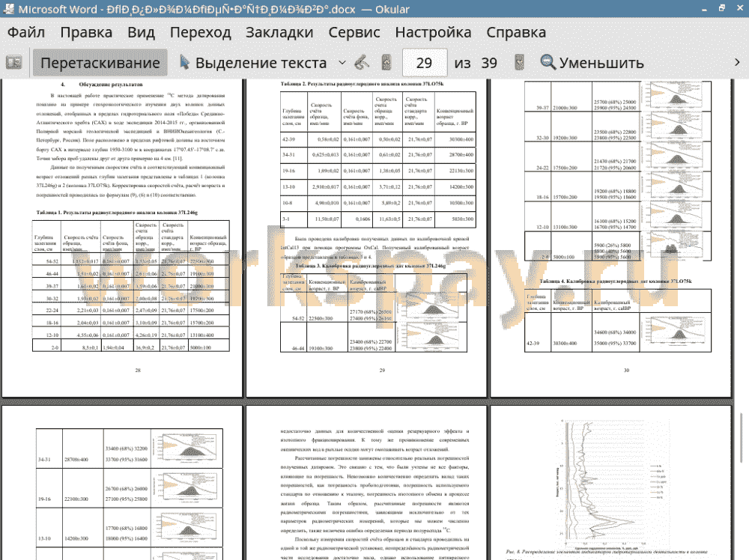Click the total pages count 39

point(489,63)
